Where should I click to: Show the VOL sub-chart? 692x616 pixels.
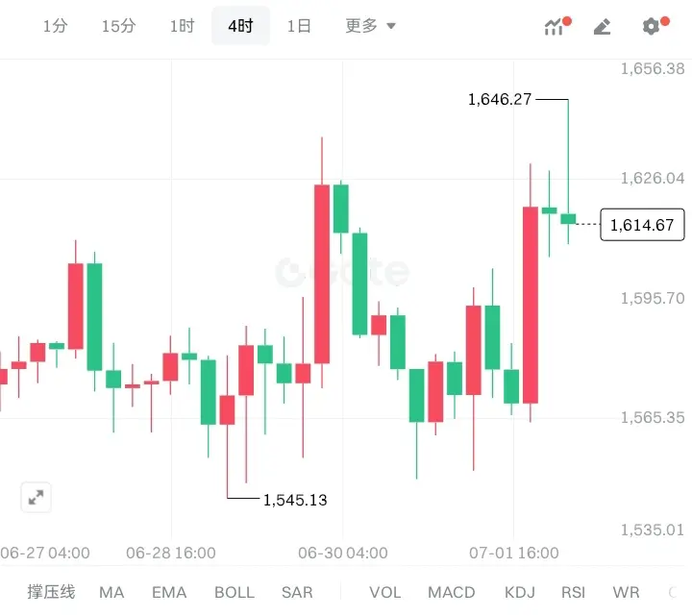click(384, 592)
